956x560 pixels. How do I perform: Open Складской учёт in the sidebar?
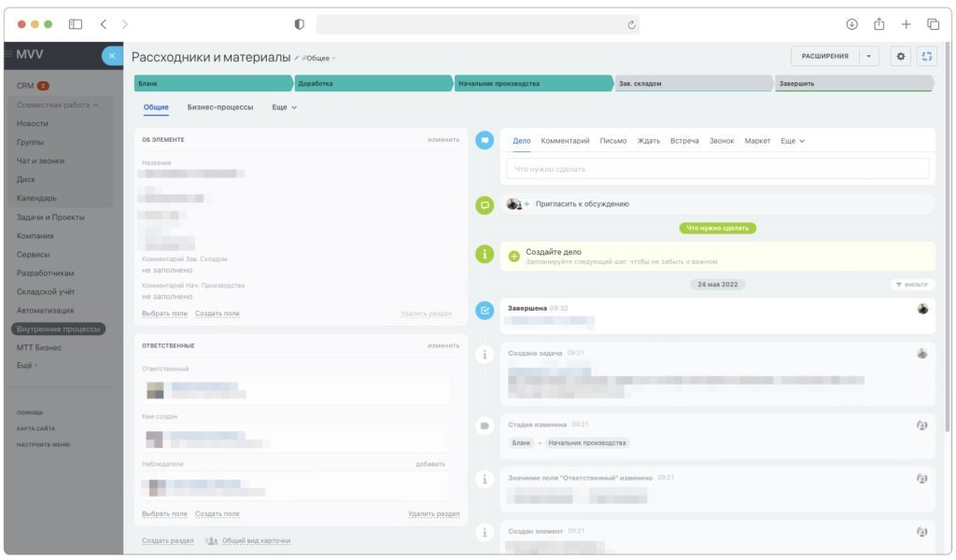(x=46, y=292)
